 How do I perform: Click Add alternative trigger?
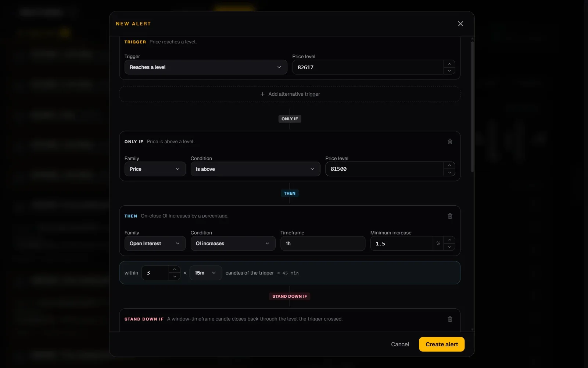click(290, 94)
